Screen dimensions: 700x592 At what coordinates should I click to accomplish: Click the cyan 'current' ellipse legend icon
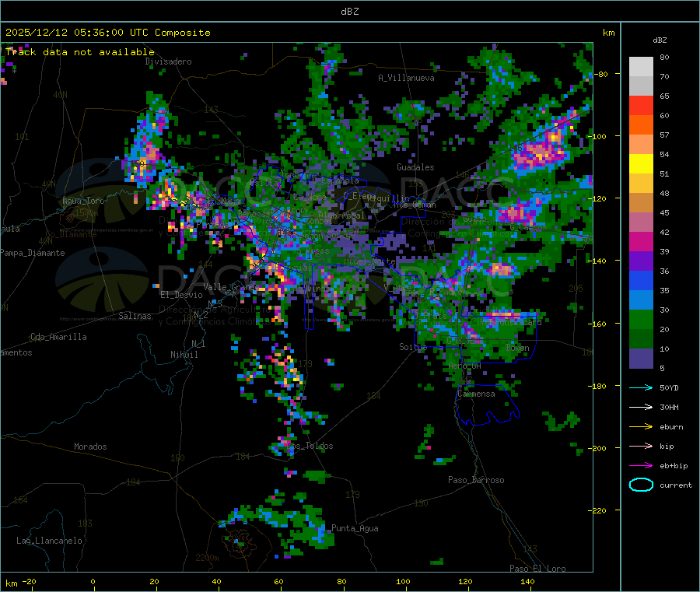click(x=641, y=485)
